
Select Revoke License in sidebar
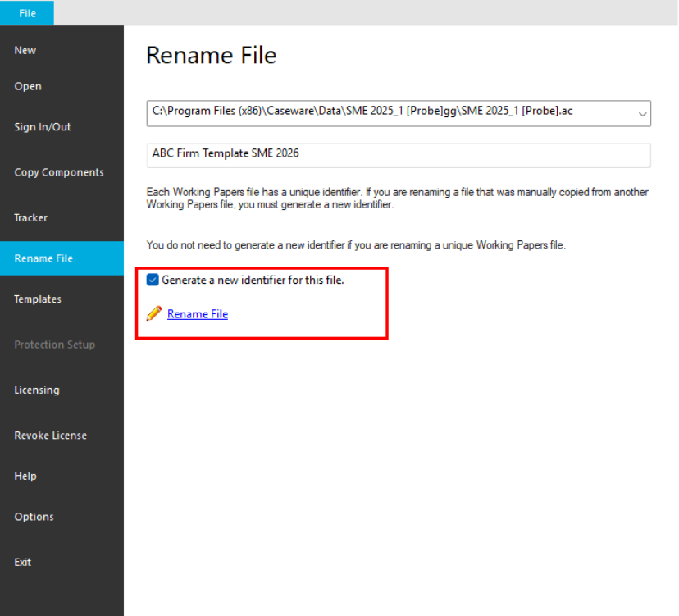pyautogui.click(x=50, y=435)
